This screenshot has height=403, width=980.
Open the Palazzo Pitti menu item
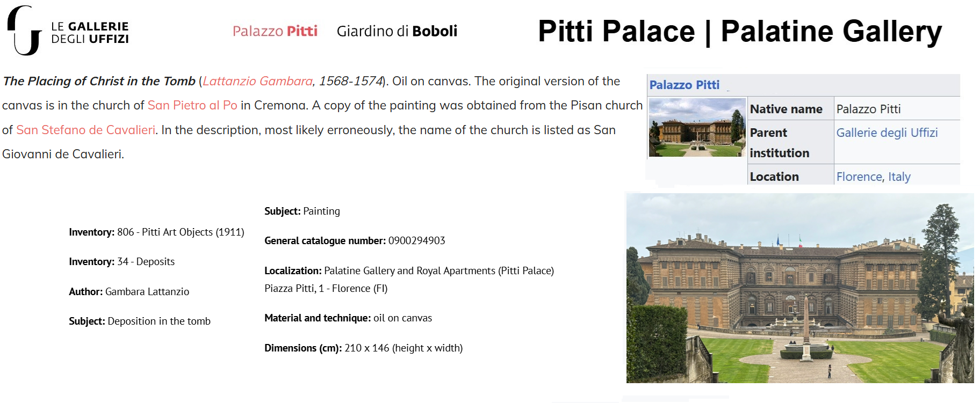(x=275, y=31)
